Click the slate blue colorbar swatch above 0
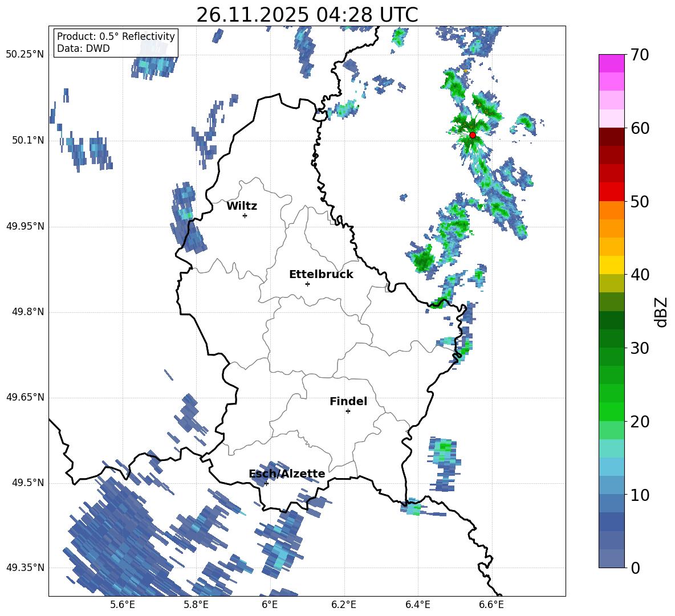The image size is (675, 616). point(611,558)
